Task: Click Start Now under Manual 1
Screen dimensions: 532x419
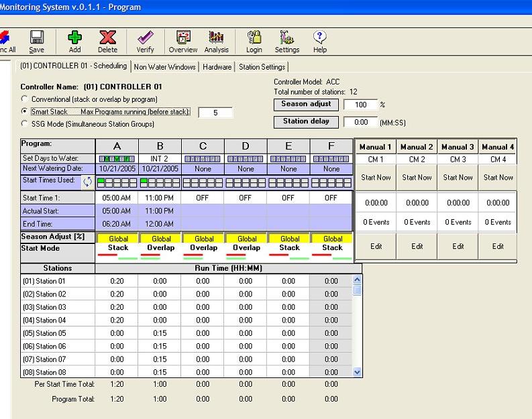Action: 376,177
